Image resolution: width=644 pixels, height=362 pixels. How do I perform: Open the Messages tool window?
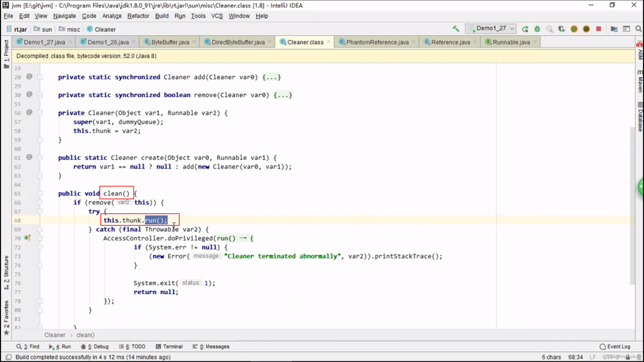[x=211, y=347]
